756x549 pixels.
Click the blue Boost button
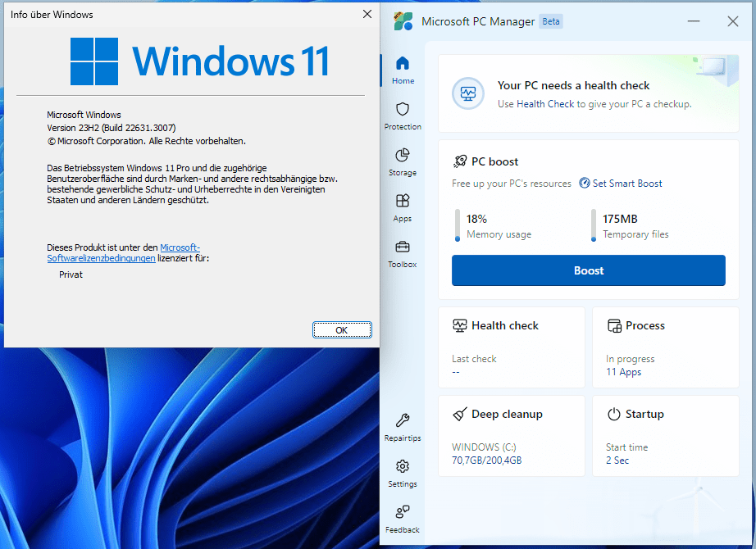click(x=588, y=270)
